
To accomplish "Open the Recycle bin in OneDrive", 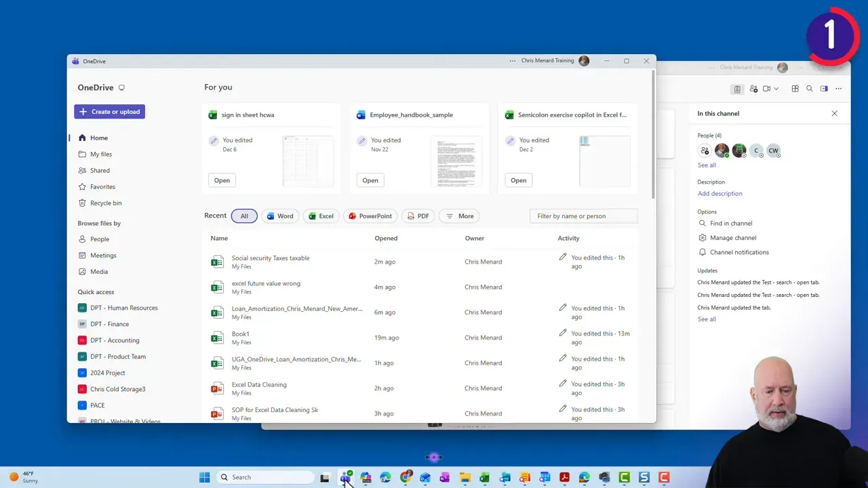I will pyautogui.click(x=106, y=203).
